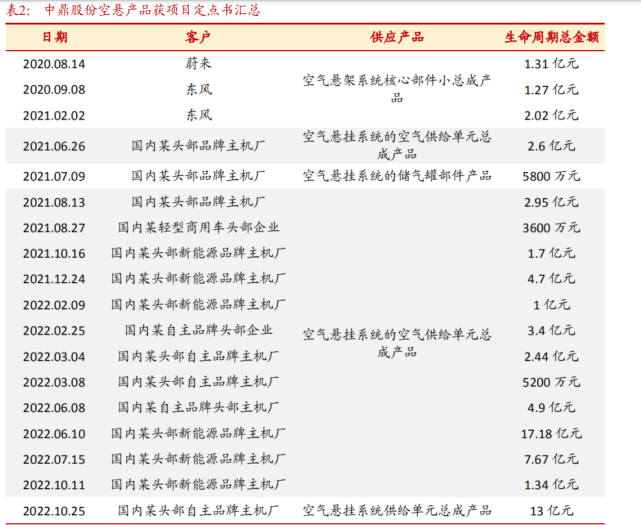Select customer 东风 in the 2020.09.08 row
This screenshot has height=525, width=641.
[199, 89]
